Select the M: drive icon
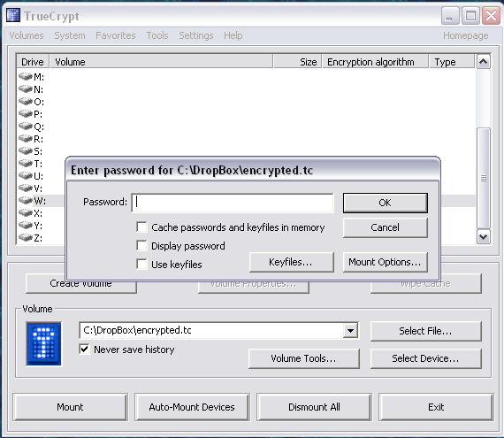The height and width of the screenshot is (438, 504). tap(26, 76)
